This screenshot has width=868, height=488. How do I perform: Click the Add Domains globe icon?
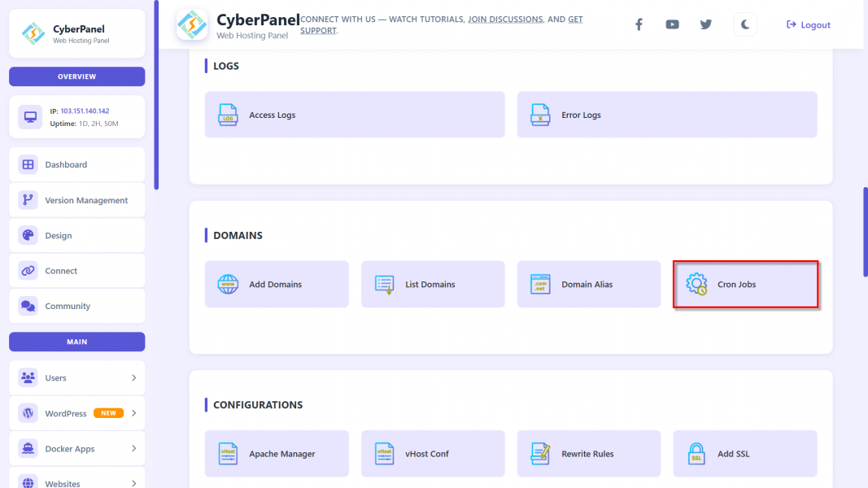(228, 285)
